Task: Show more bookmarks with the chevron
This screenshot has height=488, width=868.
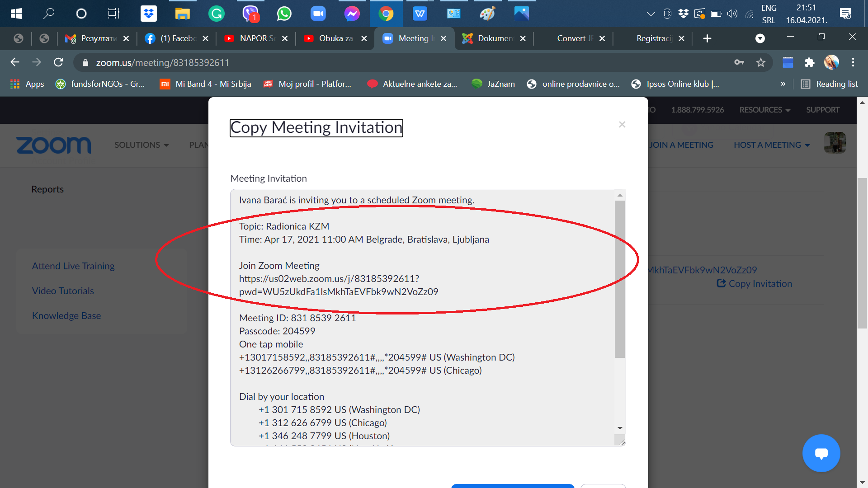Action: coord(783,84)
